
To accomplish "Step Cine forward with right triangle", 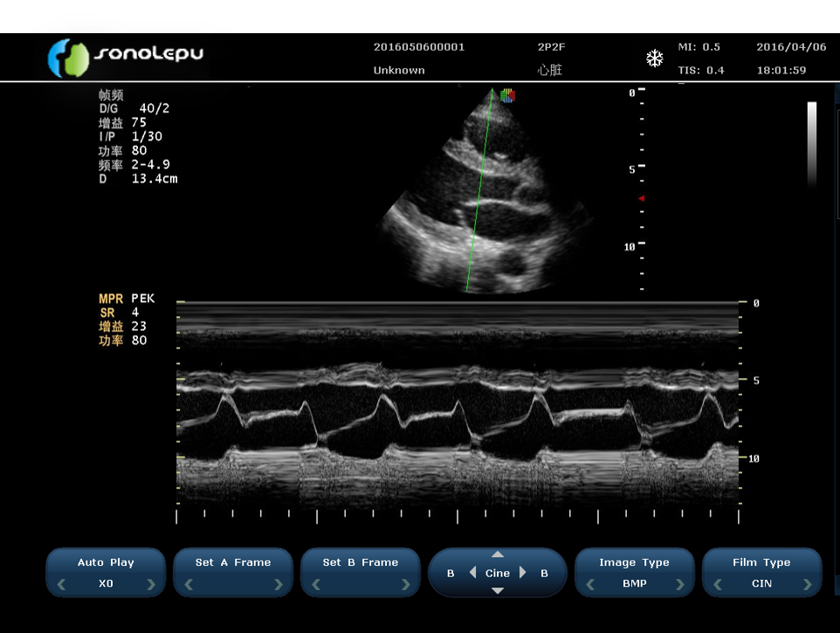I will tap(523, 573).
